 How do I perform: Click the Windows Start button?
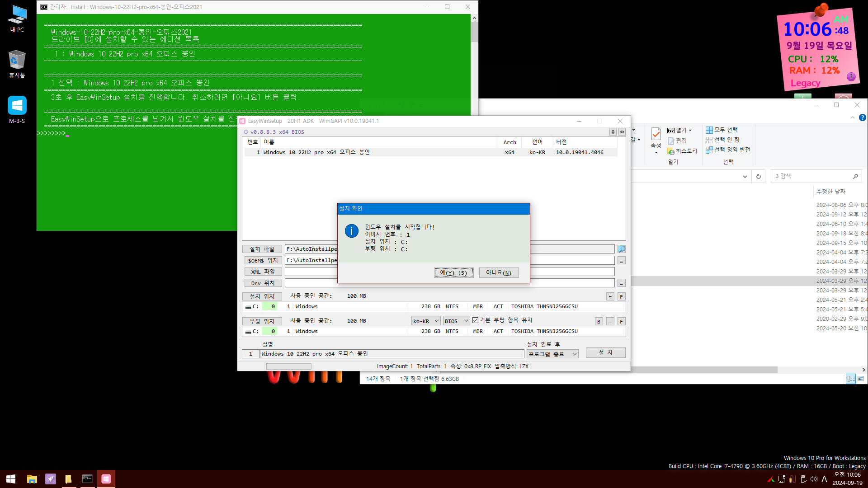[11, 479]
